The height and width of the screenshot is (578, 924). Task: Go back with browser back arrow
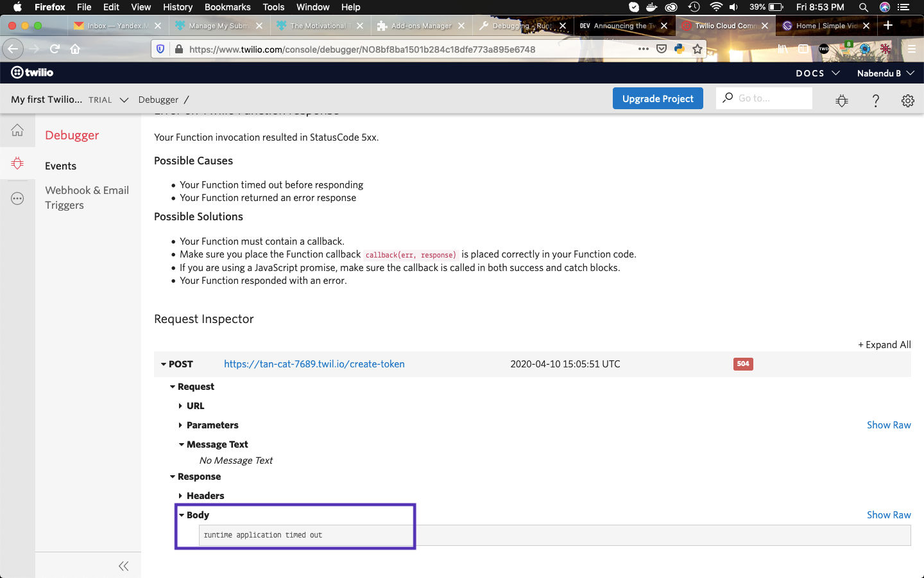tap(13, 49)
